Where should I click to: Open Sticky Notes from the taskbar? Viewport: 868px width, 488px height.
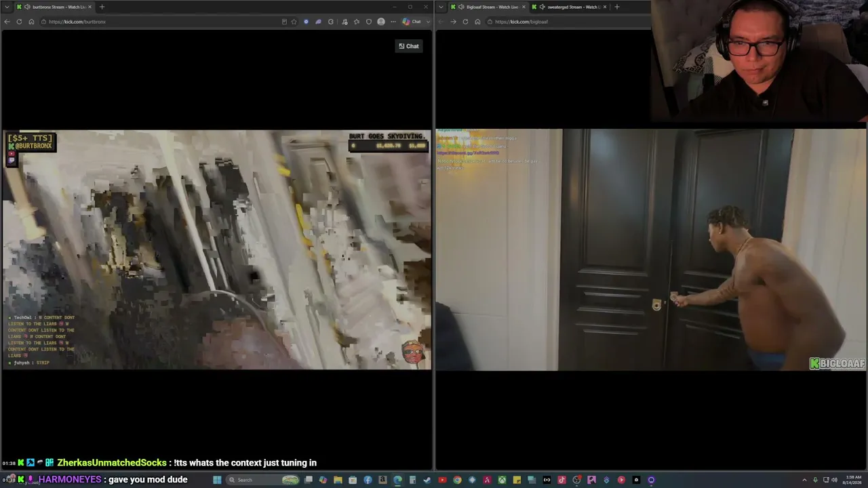click(517, 480)
